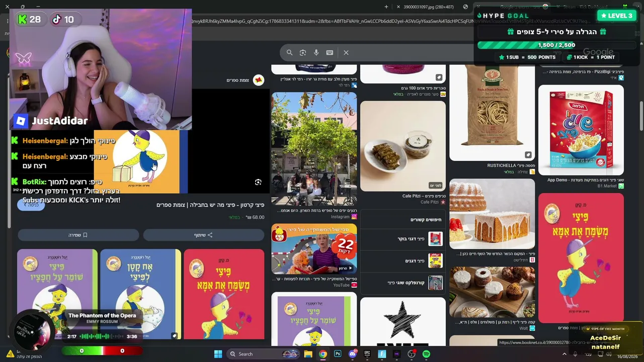Close the 39000031097.jpg browser tab
Image resolution: width=644 pixels, height=362 pixels.
pyautogui.click(x=398, y=7)
